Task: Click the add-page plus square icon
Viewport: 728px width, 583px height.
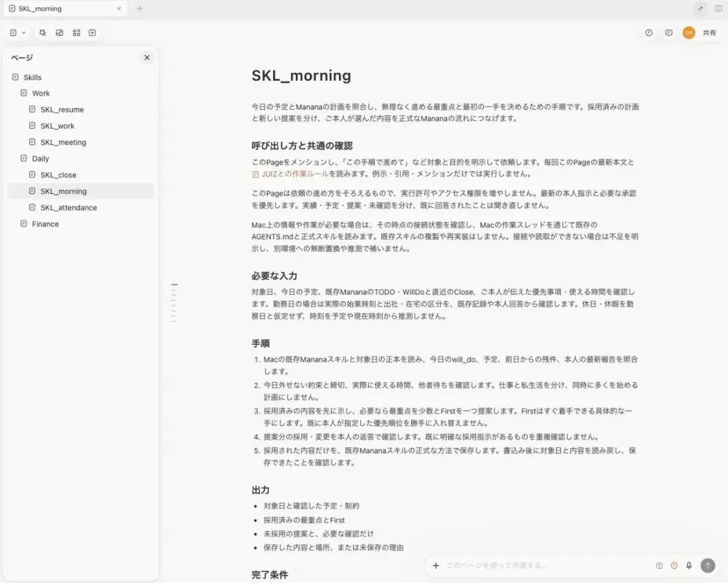Action: 92,32
